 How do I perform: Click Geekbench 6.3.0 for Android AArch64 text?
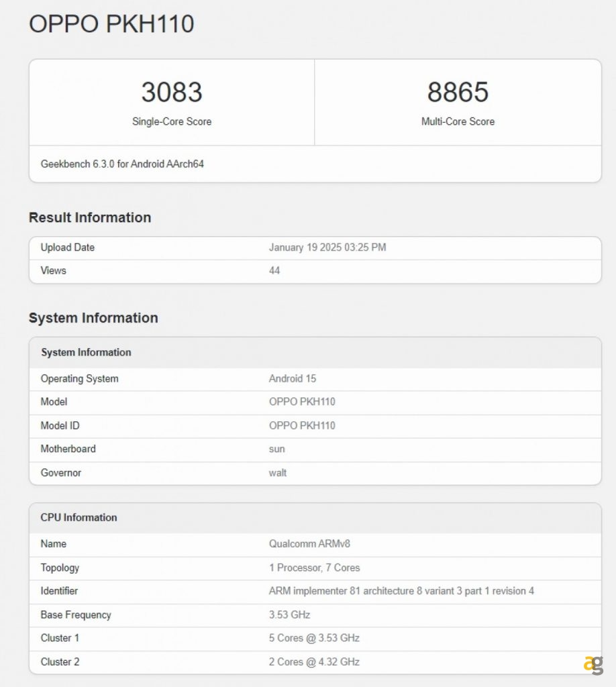point(122,164)
